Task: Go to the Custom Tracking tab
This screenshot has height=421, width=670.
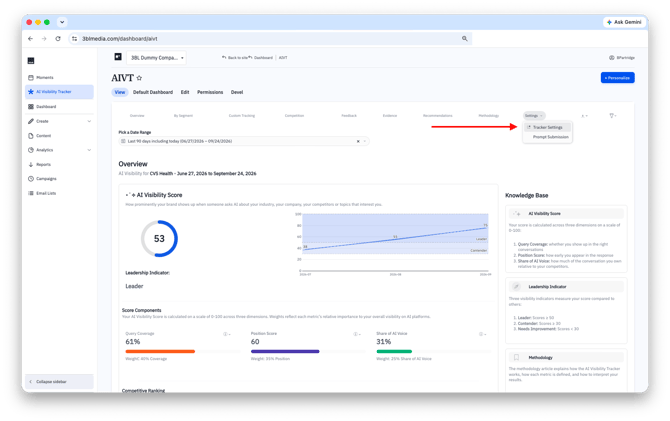Action: 242,116
